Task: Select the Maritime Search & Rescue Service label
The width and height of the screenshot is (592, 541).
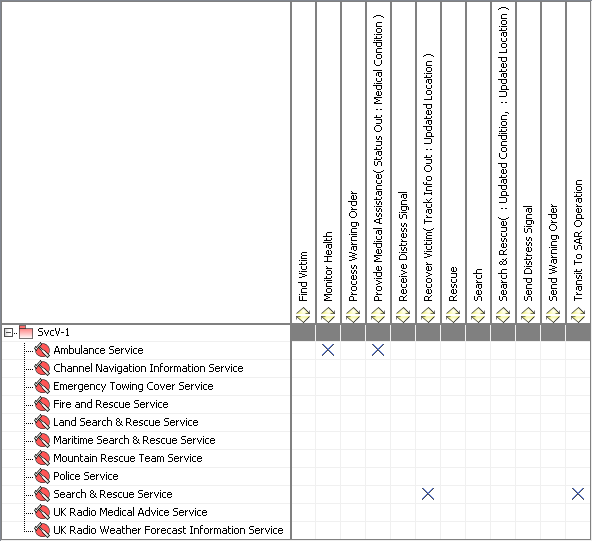Action: pos(134,440)
